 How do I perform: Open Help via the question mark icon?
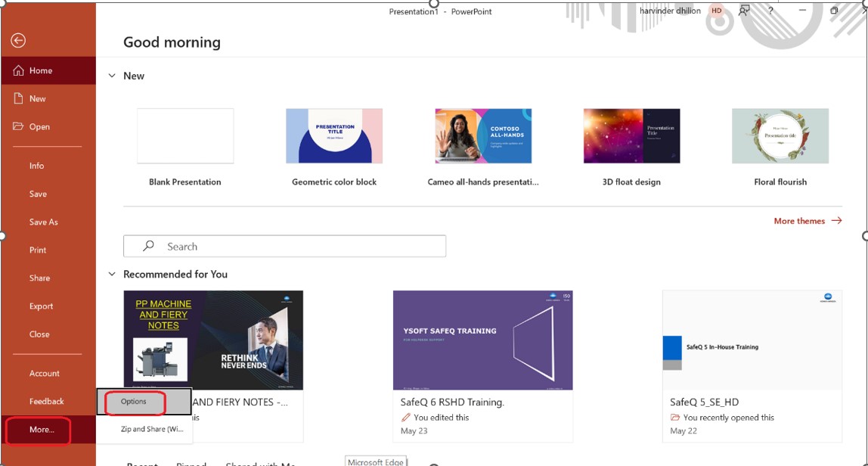[x=770, y=11]
